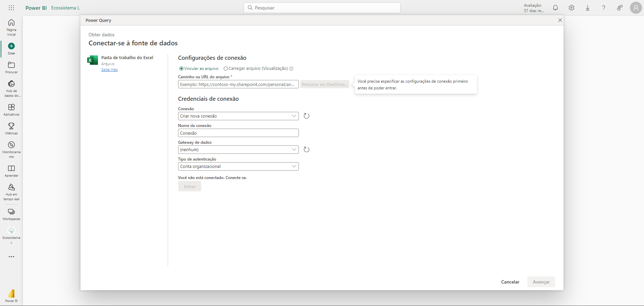The width and height of the screenshot is (644, 306).
Task: Open Hub em tempo real
Action: (x=11, y=192)
